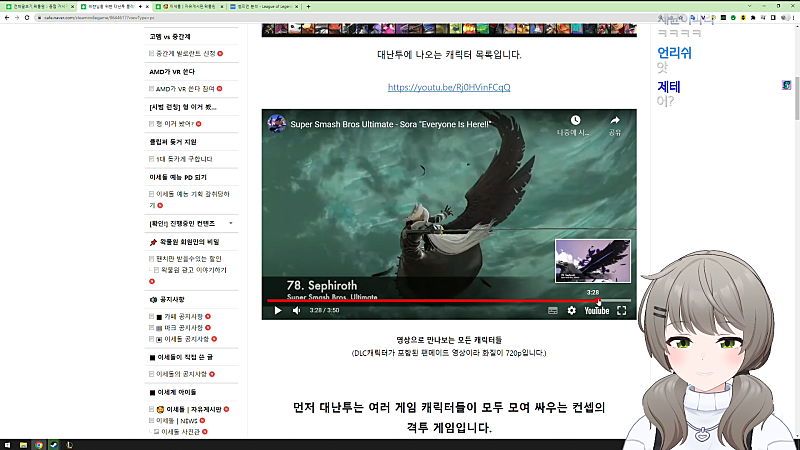800x450 pixels.
Task: Switch to the League of Legends browser tab
Action: point(266,6)
